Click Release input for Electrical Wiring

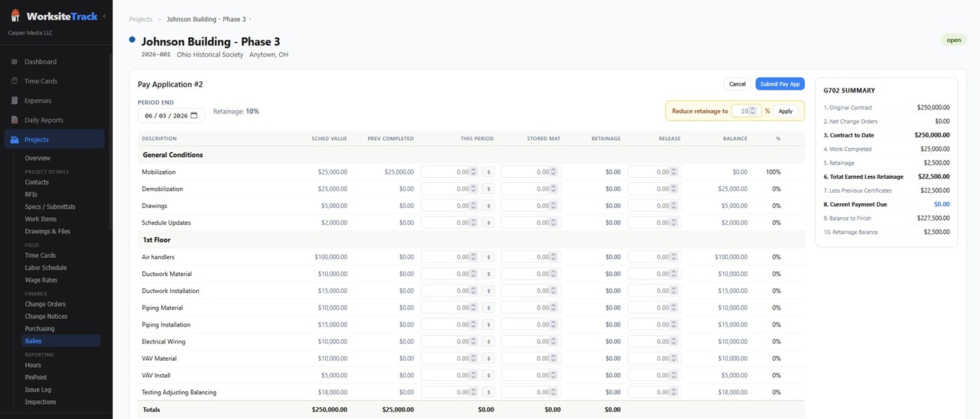654,342
